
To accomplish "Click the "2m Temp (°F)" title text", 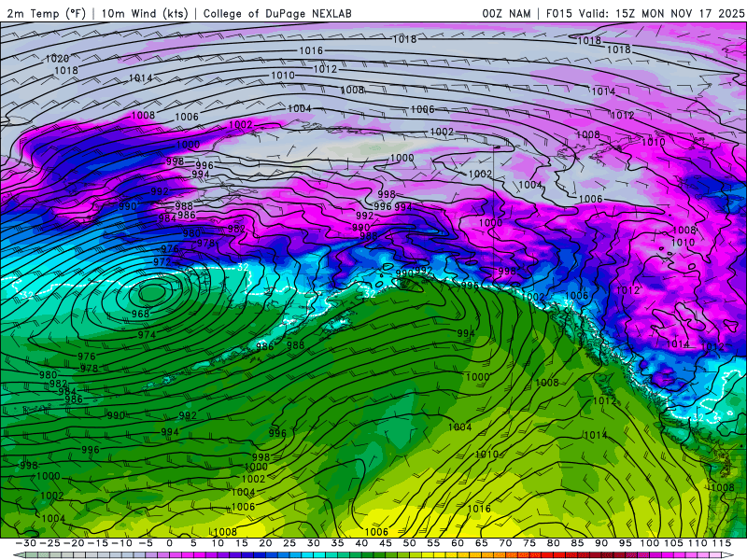I will (x=46, y=13).
